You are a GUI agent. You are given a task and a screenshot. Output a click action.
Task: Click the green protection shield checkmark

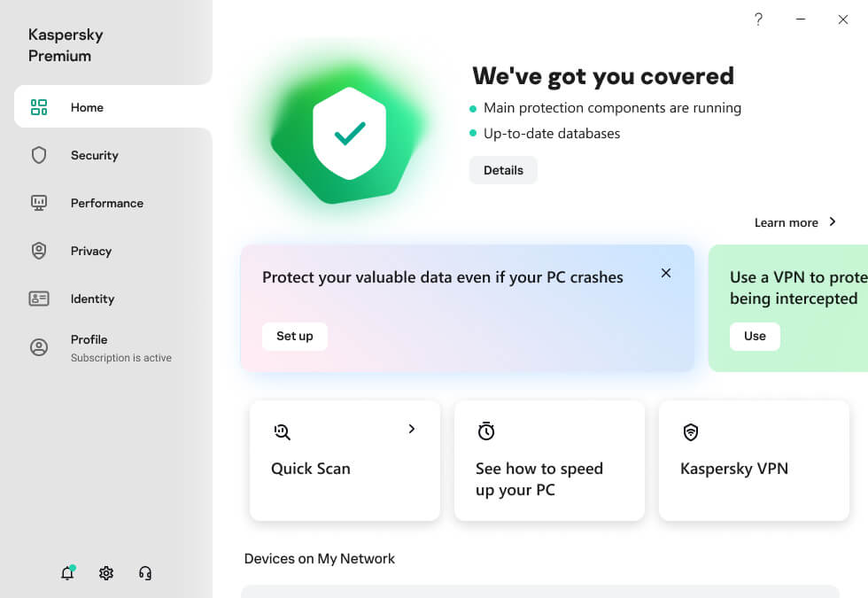[350, 133]
